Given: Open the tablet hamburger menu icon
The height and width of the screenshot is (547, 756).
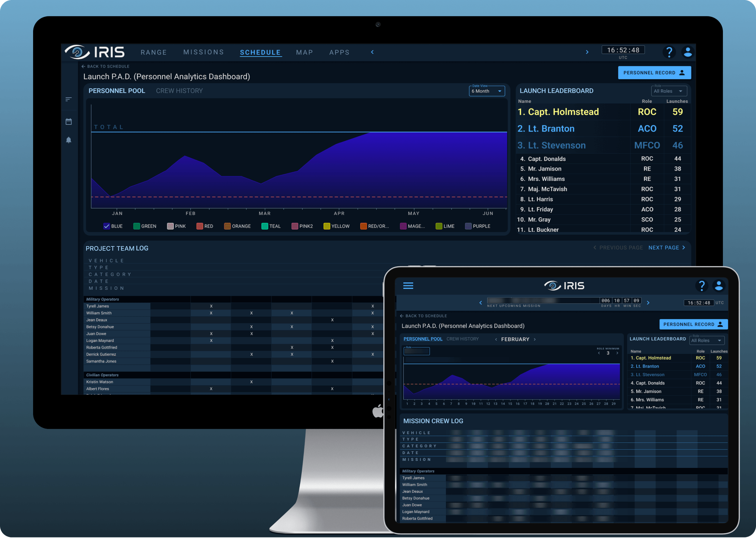Looking at the screenshot, I should [x=408, y=286].
